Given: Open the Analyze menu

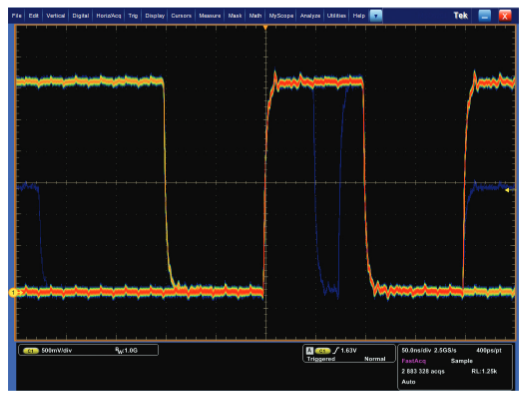Looking at the screenshot, I should coord(310,16).
